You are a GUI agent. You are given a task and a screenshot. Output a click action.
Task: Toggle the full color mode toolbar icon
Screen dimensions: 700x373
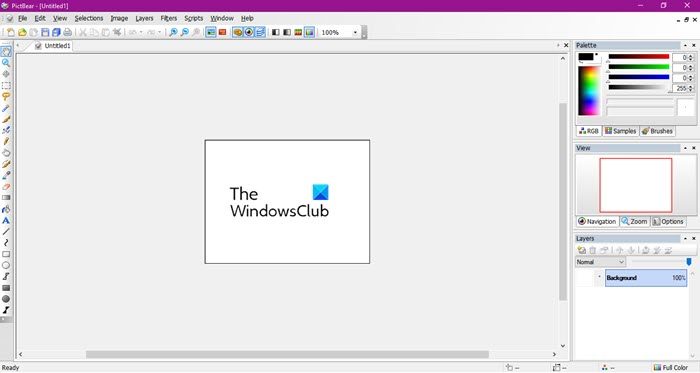click(309, 32)
